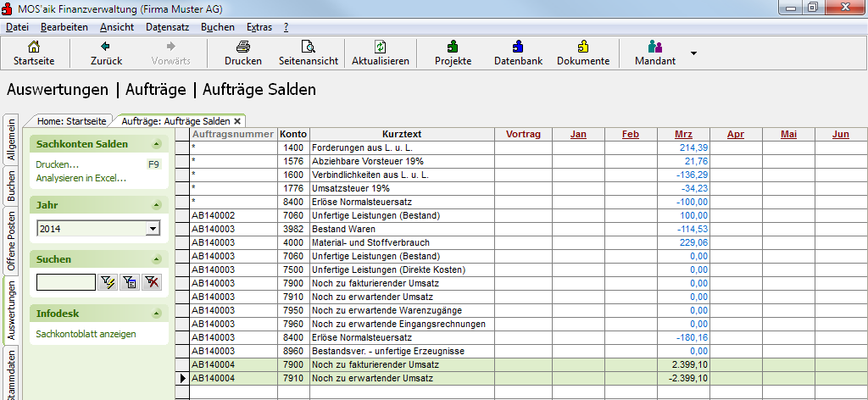Open the Datenbank module

(x=518, y=53)
